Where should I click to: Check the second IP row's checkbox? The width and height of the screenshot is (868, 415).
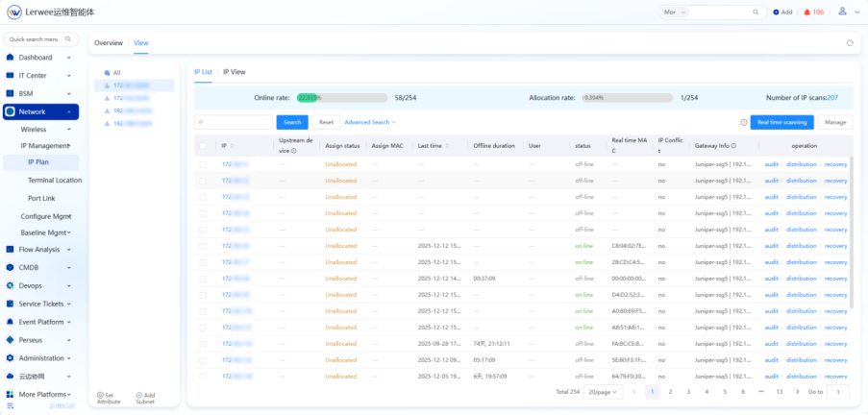(x=203, y=181)
